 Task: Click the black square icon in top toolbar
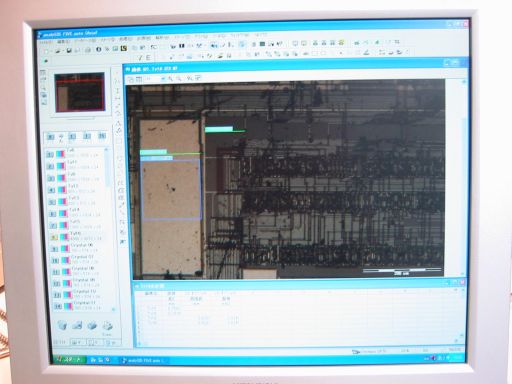182,46
